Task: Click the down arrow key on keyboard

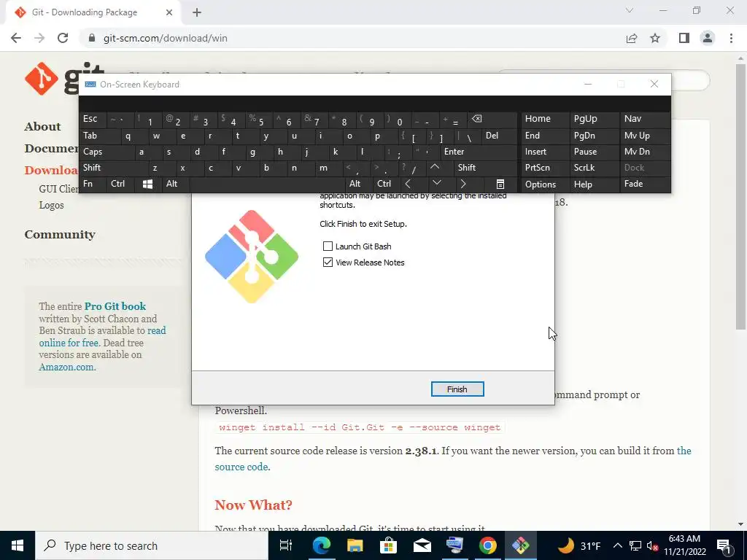Action: [437, 184]
